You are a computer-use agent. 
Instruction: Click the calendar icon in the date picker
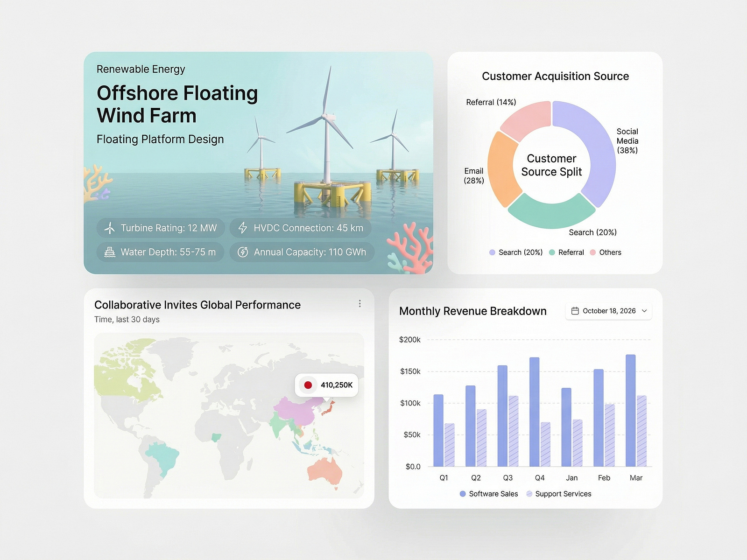576,311
